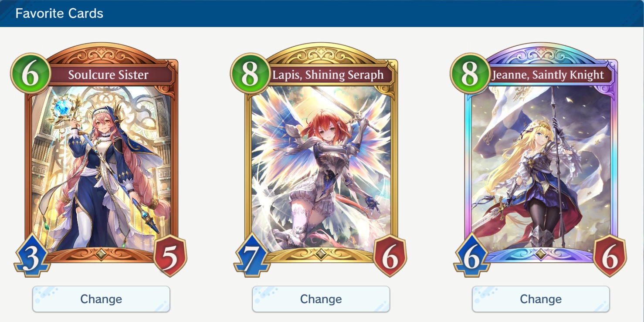Click the Lapis, Shining Seraph name banner
This screenshot has height=322, width=644.
(x=329, y=75)
